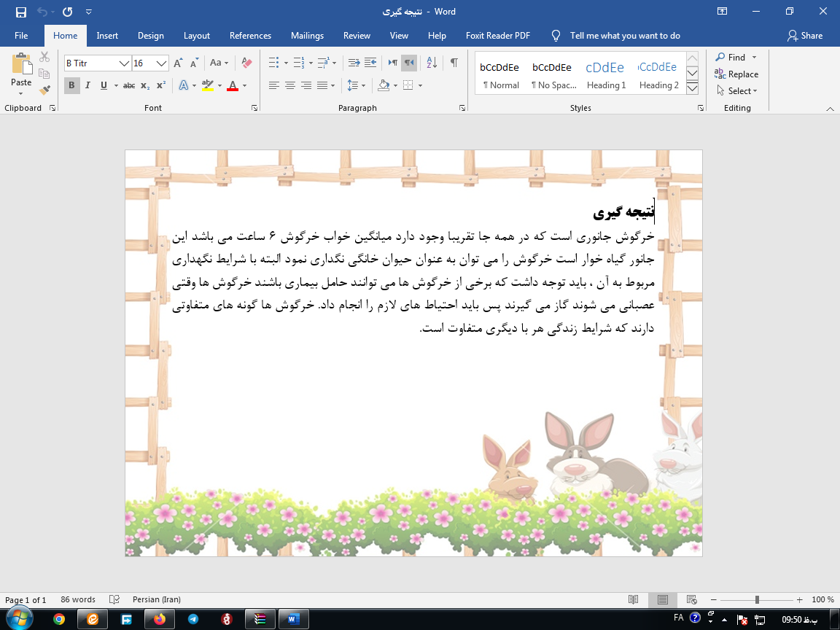The height and width of the screenshot is (630, 840).
Task: Click the Grow Font size icon
Action: (x=178, y=63)
